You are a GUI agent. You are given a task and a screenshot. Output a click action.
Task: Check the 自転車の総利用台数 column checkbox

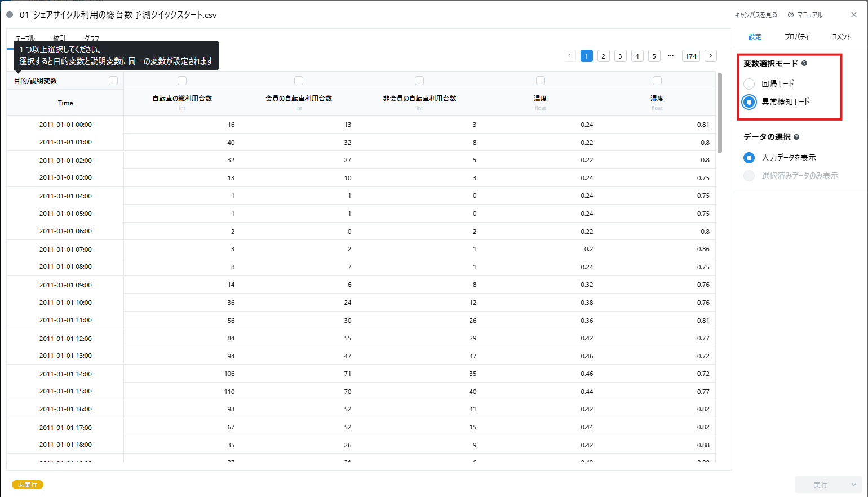point(182,81)
